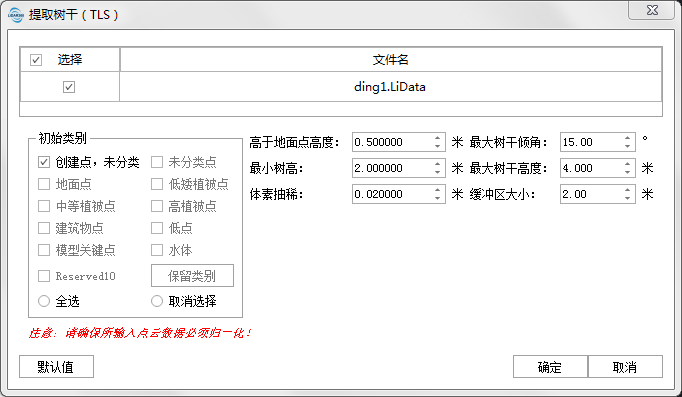Check the 低矮植被点 class
The image size is (682, 397).
157,184
